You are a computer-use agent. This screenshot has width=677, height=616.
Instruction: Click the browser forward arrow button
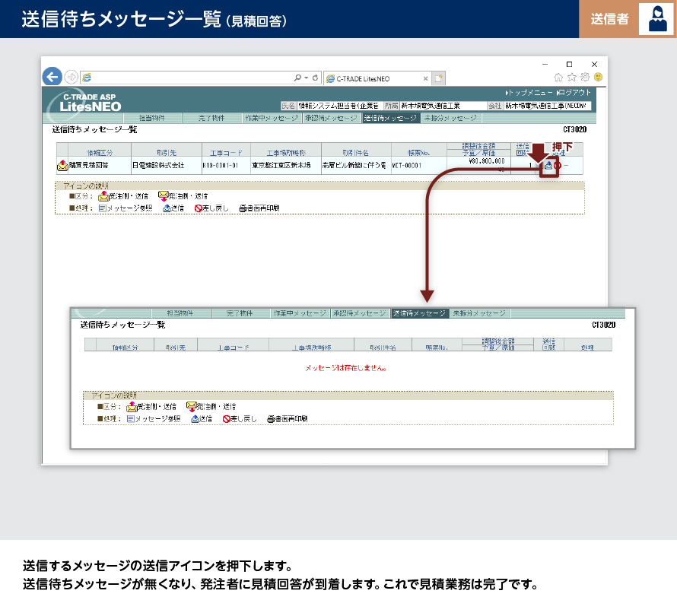71,77
